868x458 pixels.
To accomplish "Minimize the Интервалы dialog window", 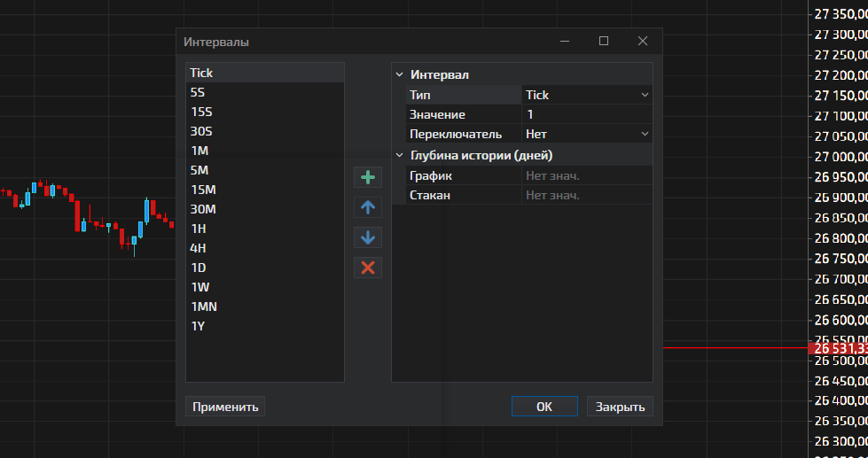I will click(x=564, y=41).
